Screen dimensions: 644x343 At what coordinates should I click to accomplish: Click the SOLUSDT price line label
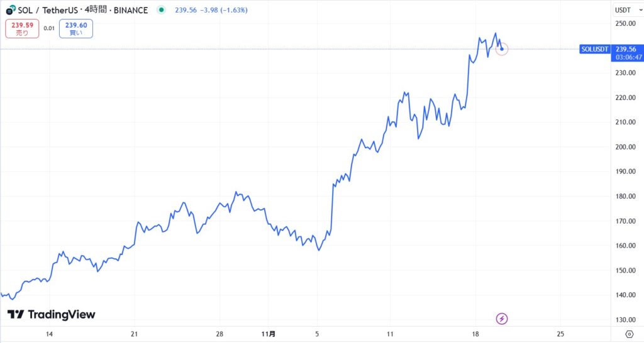594,49
